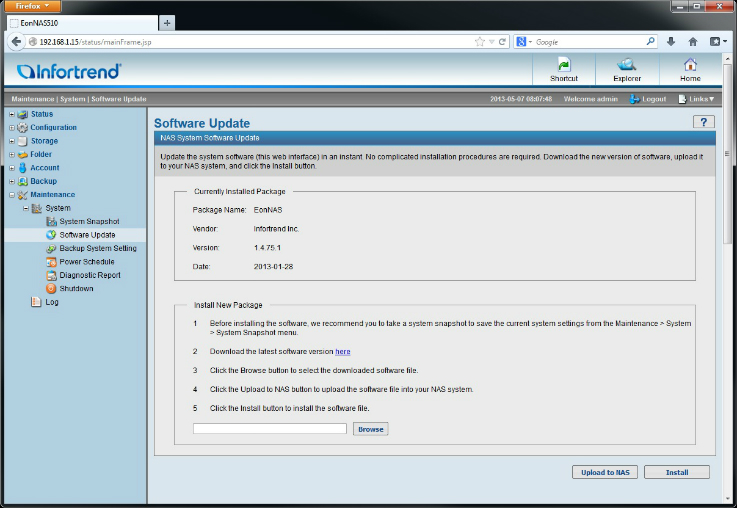Image resolution: width=737 pixels, height=508 pixels.
Task: Click the Google search box
Action: (588, 42)
